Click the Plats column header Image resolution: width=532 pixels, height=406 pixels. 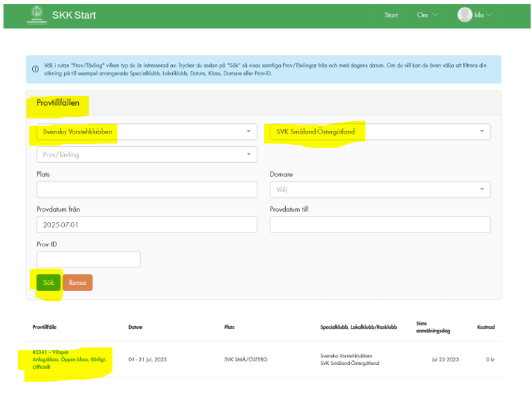(229, 327)
